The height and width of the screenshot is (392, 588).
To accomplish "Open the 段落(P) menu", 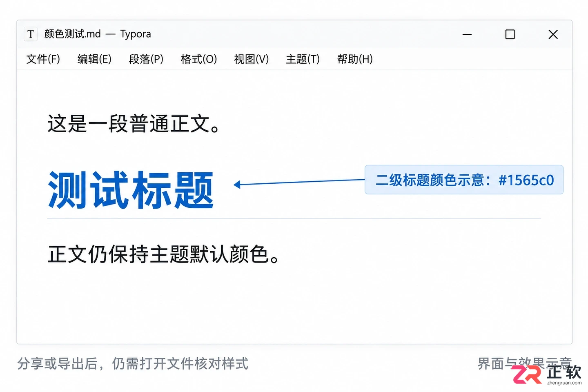I will click(146, 59).
